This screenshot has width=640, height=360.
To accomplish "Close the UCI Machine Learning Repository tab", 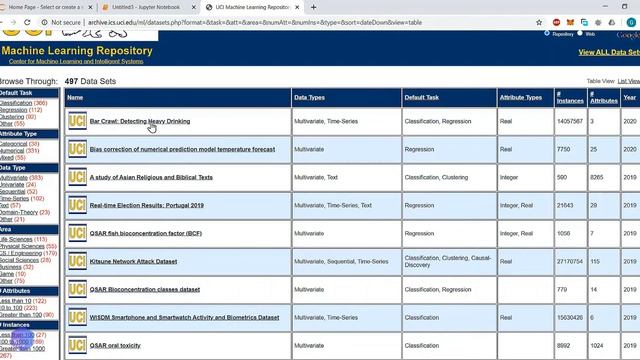I will (x=297, y=7).
